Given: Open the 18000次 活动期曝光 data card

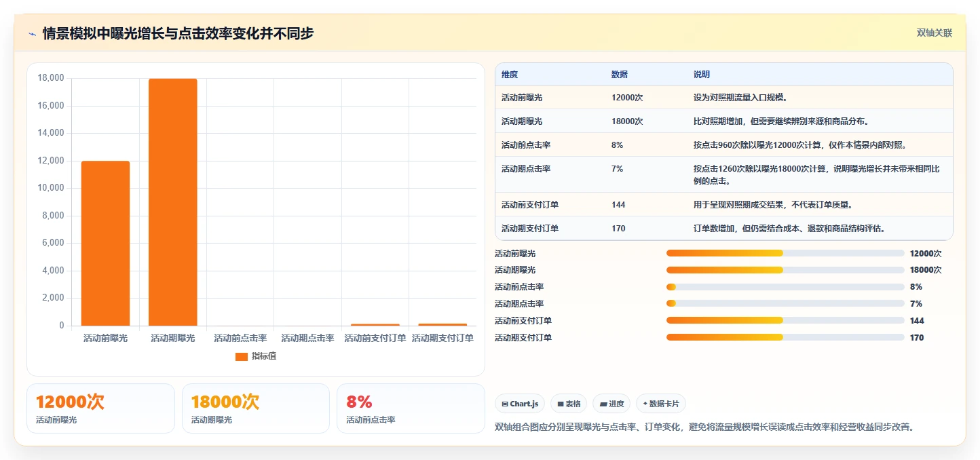Looking at the screenshot, I should point(256,408).
